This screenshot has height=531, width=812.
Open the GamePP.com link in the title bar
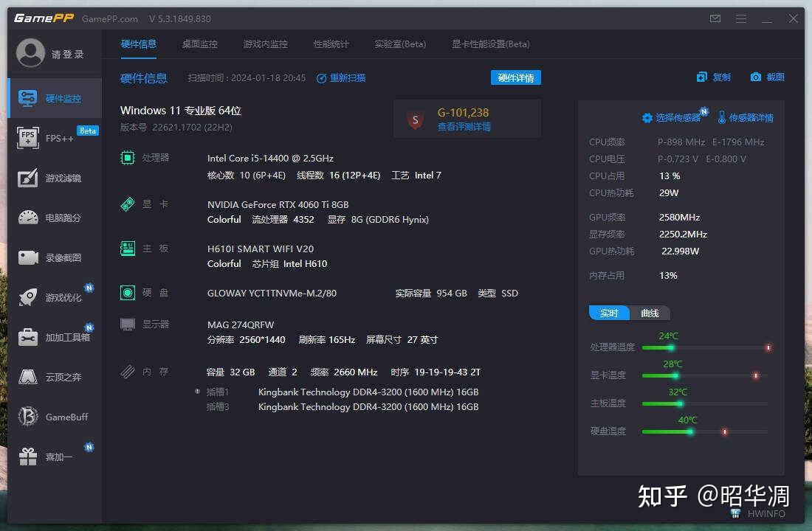[x=110, y=18]
